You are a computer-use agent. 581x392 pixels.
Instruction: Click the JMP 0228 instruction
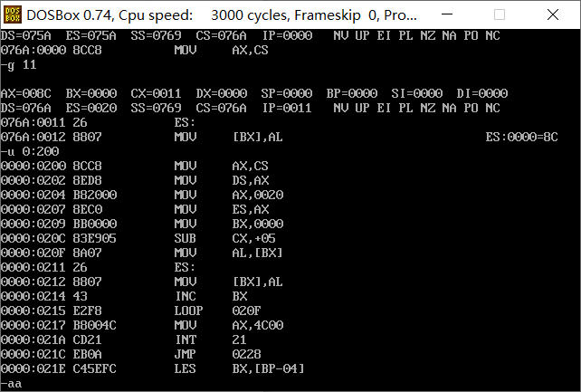click(x=217, y=354)
